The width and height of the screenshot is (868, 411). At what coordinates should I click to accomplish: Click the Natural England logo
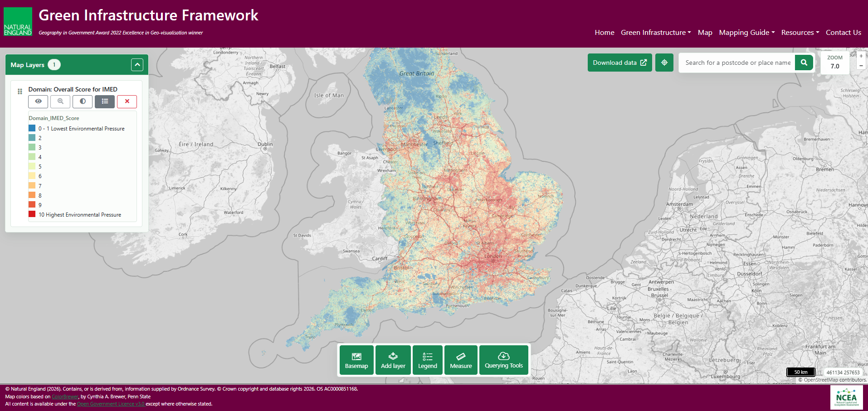18,22
